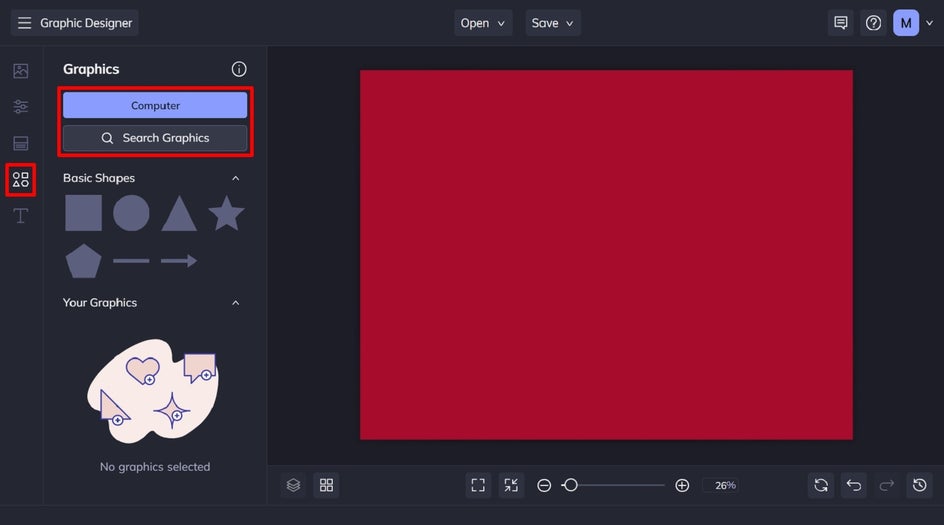The width and height of the screenshot is (944, 525).
Task: Add the triangle basic shape
Action: [x=179, y=213]
